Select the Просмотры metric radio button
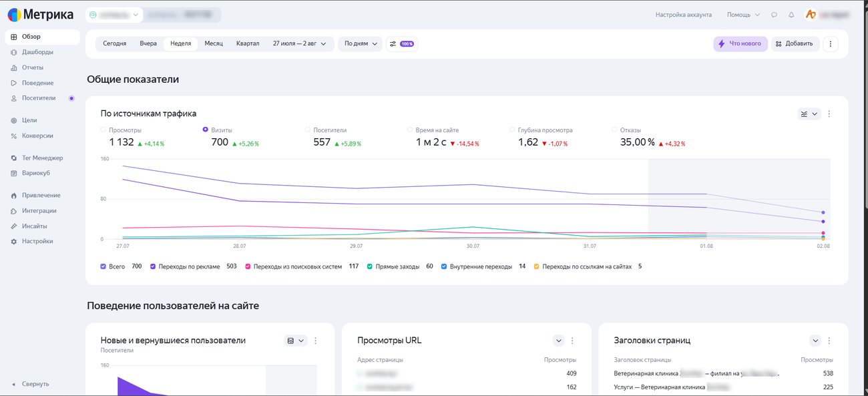The width and height of the screenshot is (868, 396). click(x=103, y=130)
